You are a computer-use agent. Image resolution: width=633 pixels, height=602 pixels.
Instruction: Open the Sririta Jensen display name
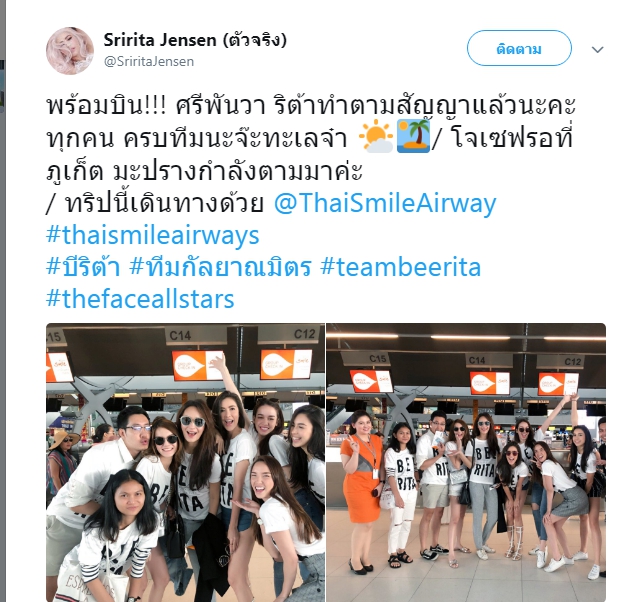(x=160, y=40)
